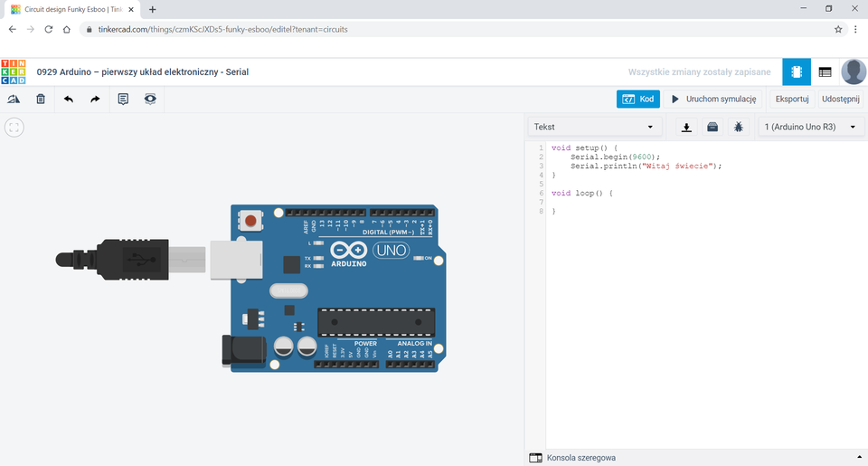The image size is (868, 466).
Task: Undo the last action
Action: tap(68, 100)
